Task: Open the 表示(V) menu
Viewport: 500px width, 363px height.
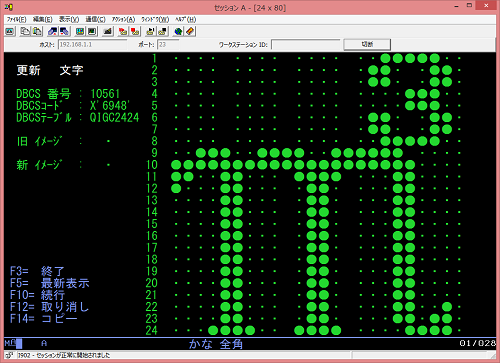Action: 69,19
